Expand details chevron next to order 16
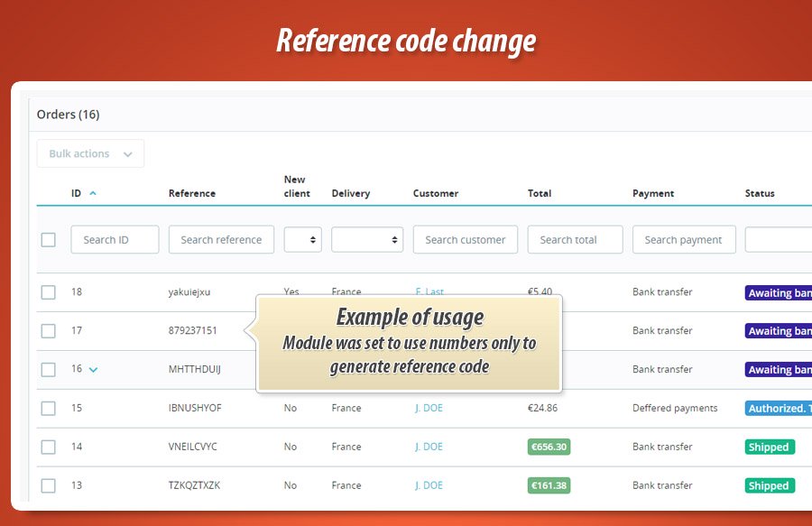The image size is (812, 526). [93, 369]
